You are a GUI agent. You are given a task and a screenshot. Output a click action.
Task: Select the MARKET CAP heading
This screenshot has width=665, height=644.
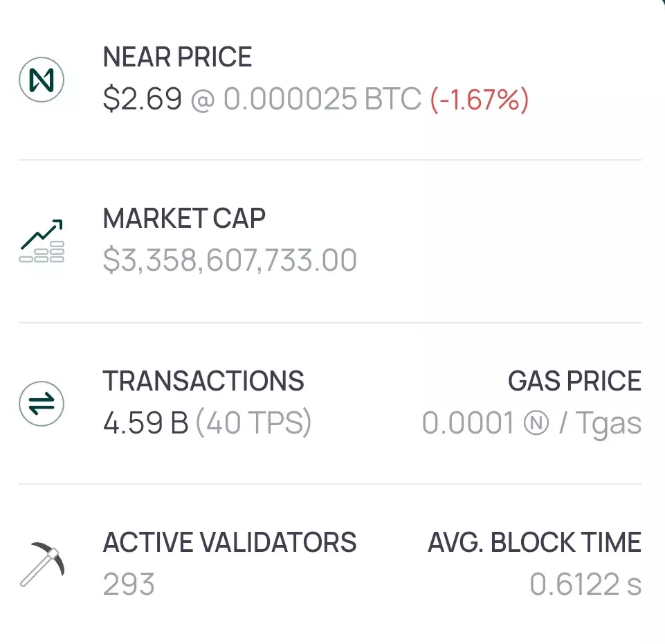click(184, 218)
